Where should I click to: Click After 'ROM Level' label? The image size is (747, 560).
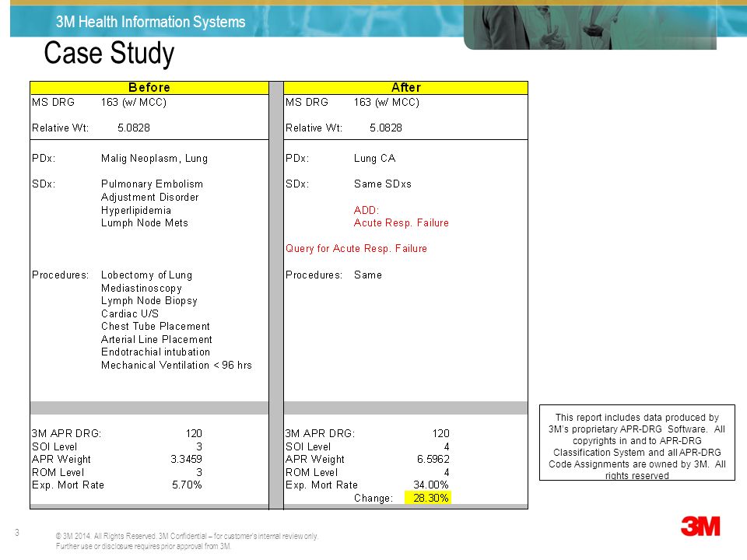point(311,472)
